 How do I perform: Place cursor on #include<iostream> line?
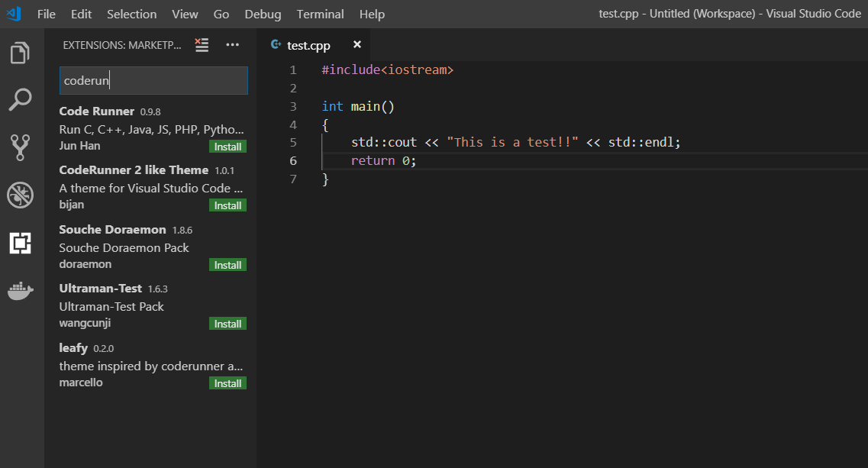388,69
